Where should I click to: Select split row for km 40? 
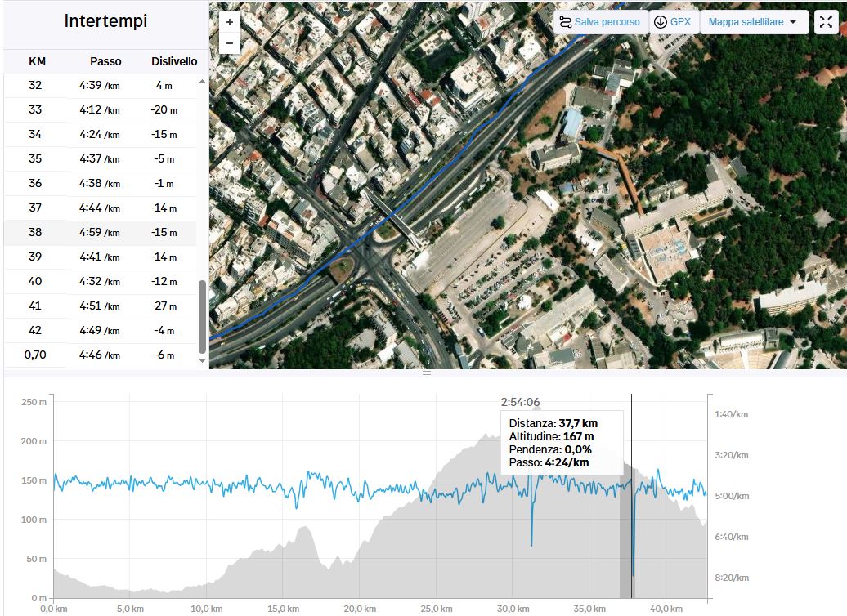coord(101,282)
